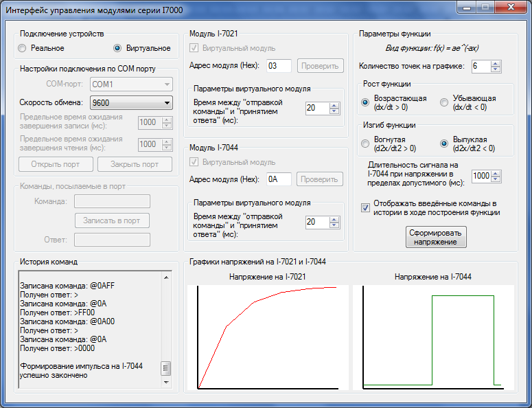Minimize the I7000 interface window

pyautogui.click(x=467, y=7)
